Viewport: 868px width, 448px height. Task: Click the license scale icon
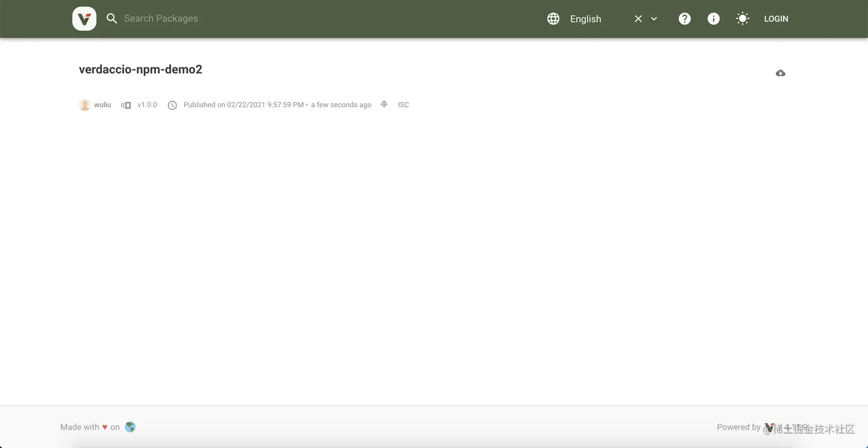tap(384, 104)
